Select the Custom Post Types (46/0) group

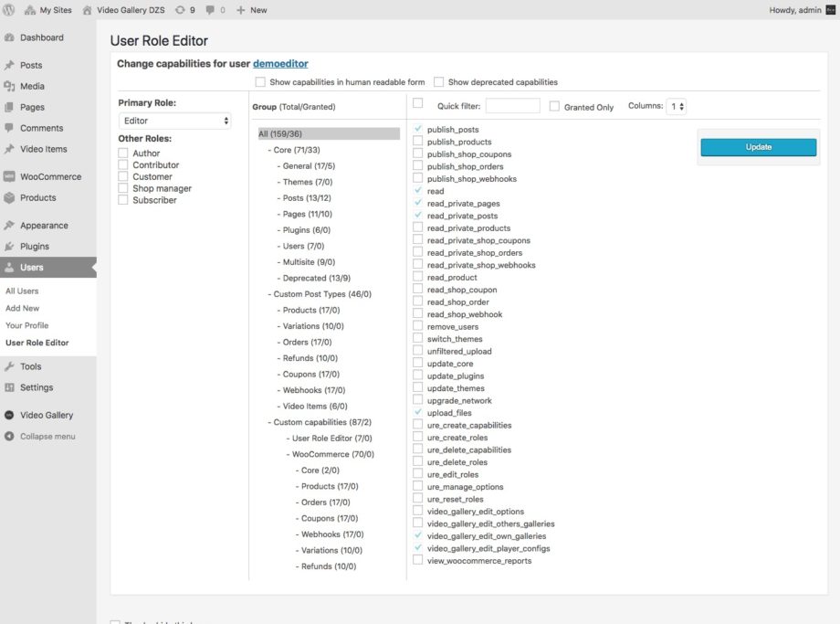click(322, 294)
